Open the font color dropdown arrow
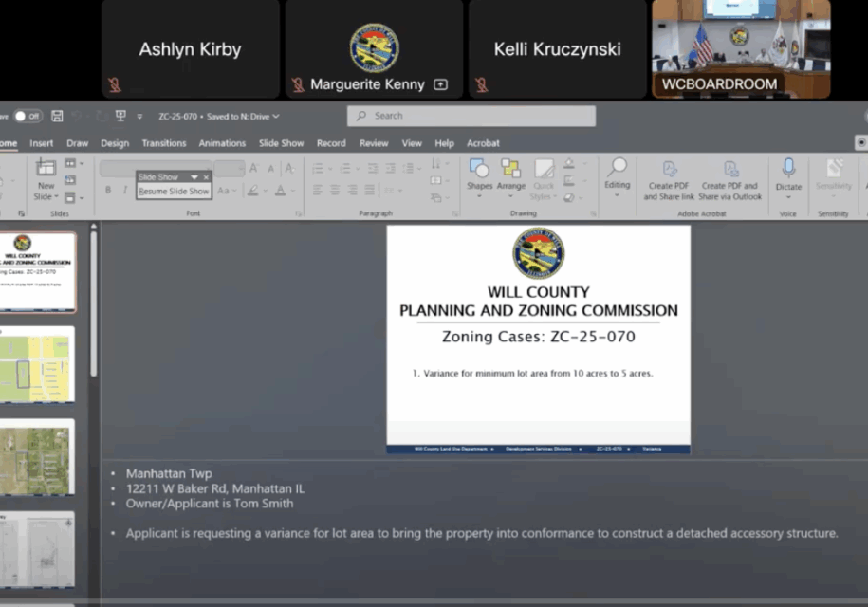This screenshot has height=607, width=868. coord(294,191)
